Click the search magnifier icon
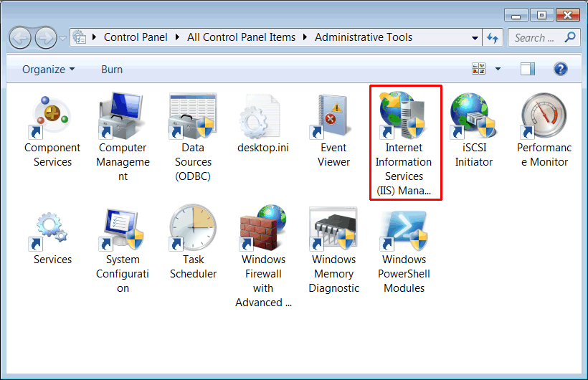This screenshot has height=380, width=588. tap(570, 37)
